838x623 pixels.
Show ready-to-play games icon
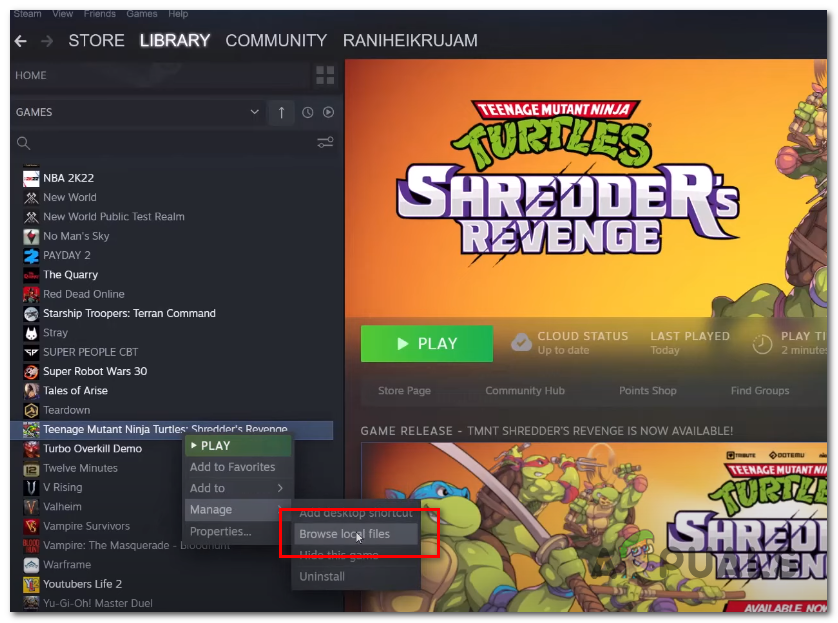pyautogui.click(x=328, y=112)
